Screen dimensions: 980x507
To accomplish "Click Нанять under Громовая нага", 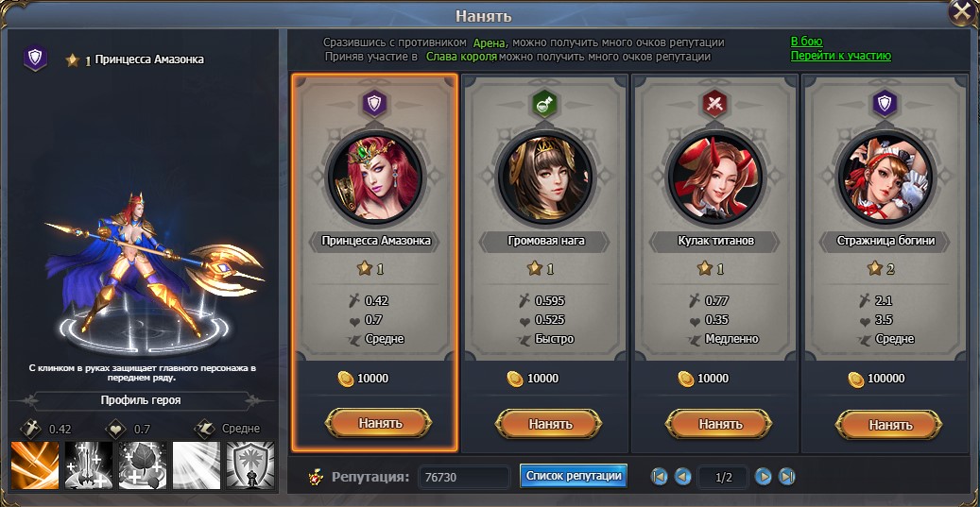I will tap(549, 424).
